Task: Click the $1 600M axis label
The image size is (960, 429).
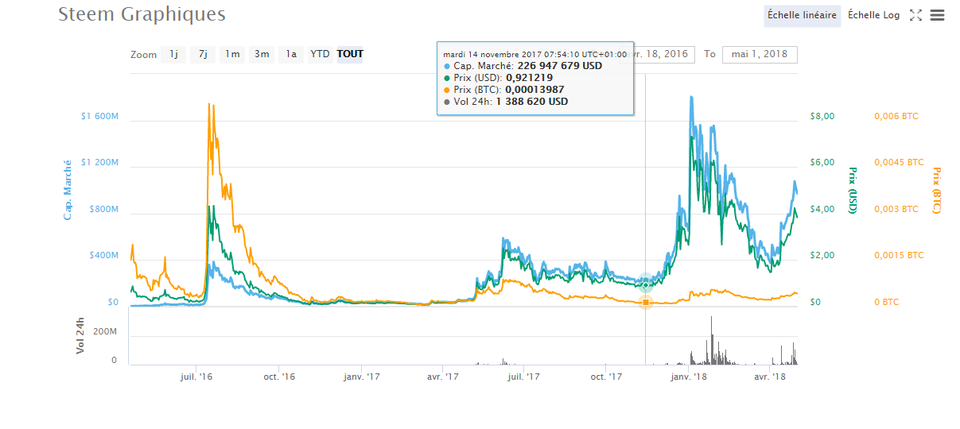Action: coord(99,116)
